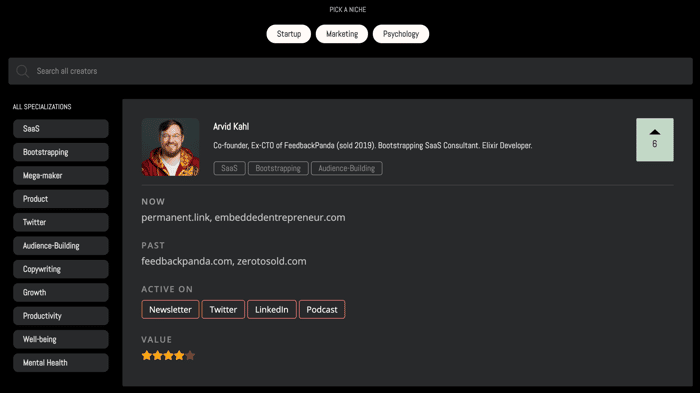Viewport: 700px width, 393px height.
Task: Click the SaaS tag on Arvid's card
Action: pyautogui.click(x=229, y=168)
